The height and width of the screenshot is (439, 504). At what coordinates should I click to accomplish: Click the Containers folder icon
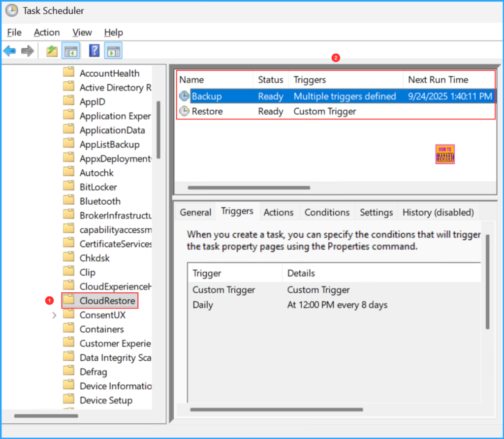(x=69, y=327)
